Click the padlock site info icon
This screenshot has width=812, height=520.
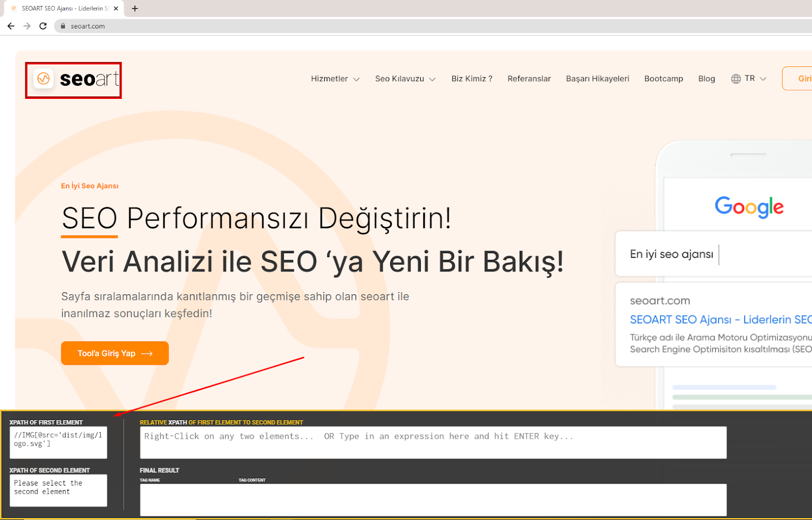tap(63, 26)
